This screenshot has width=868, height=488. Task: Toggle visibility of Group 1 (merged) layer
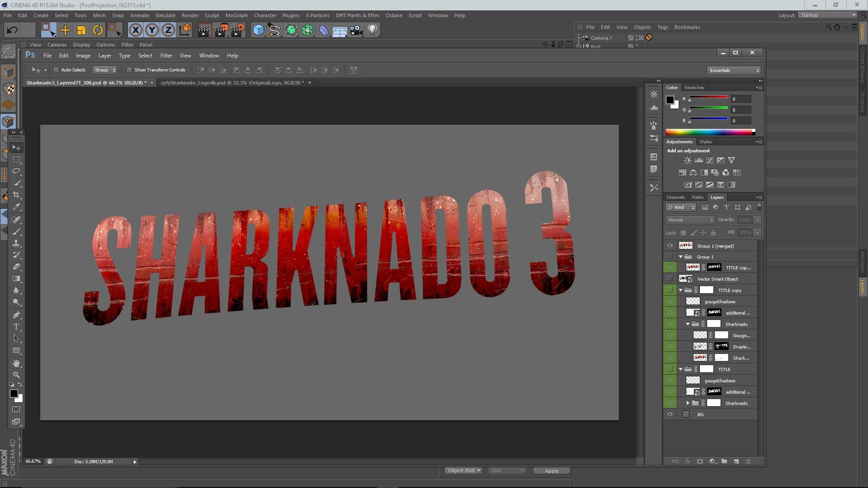[670, 246]
